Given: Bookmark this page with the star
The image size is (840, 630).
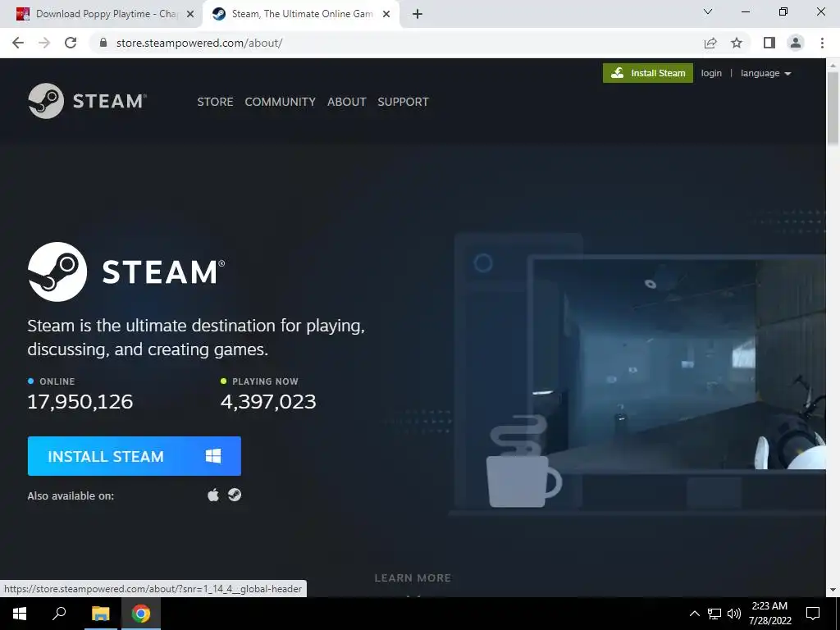Looking at the screenshot, I should click(x=737, y=43).
